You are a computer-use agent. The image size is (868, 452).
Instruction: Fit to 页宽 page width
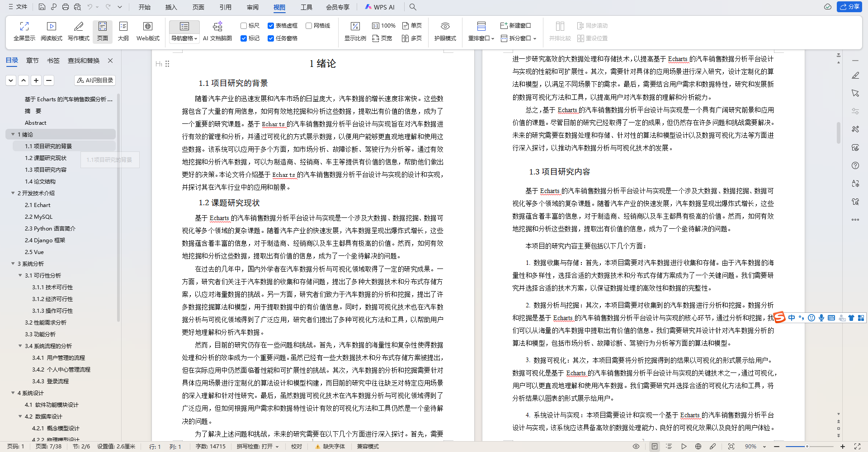(382, 38)
